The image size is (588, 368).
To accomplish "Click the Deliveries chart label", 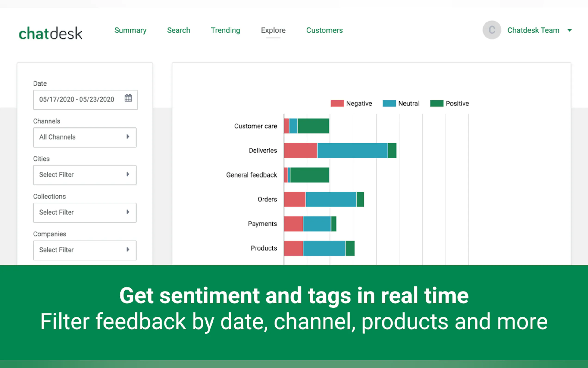I will 263,150.
